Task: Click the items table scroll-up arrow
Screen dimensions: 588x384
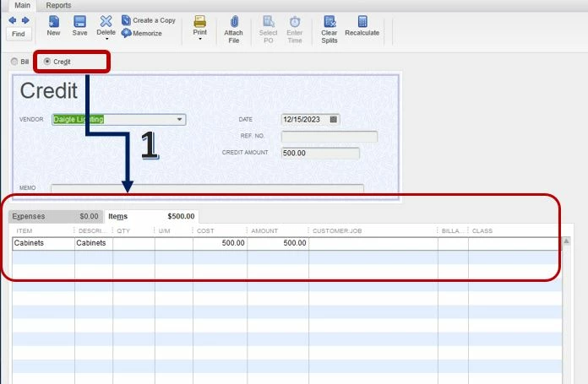Action: [x=566, y=241]
